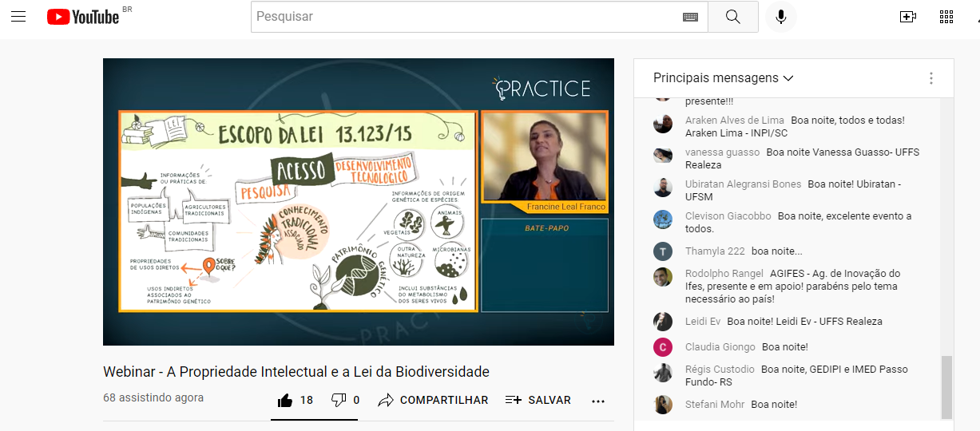Click the webinar video player
The height and width of the screenshot is (431, 980).
358,201
